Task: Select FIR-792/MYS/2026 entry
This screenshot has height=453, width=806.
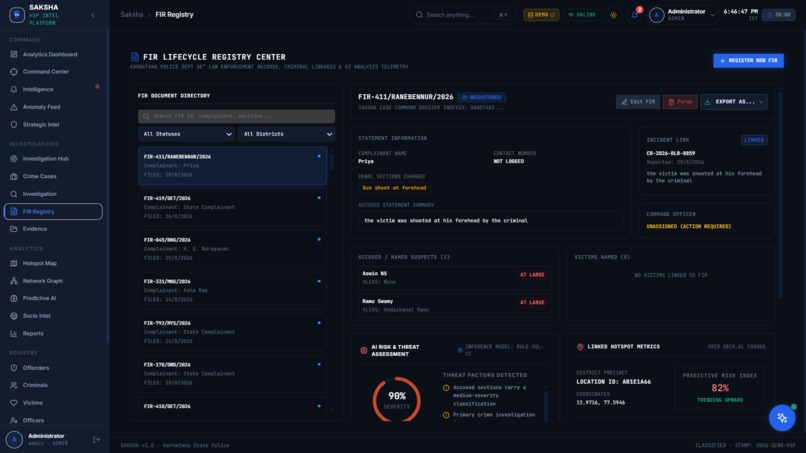Action: [232, 332]
